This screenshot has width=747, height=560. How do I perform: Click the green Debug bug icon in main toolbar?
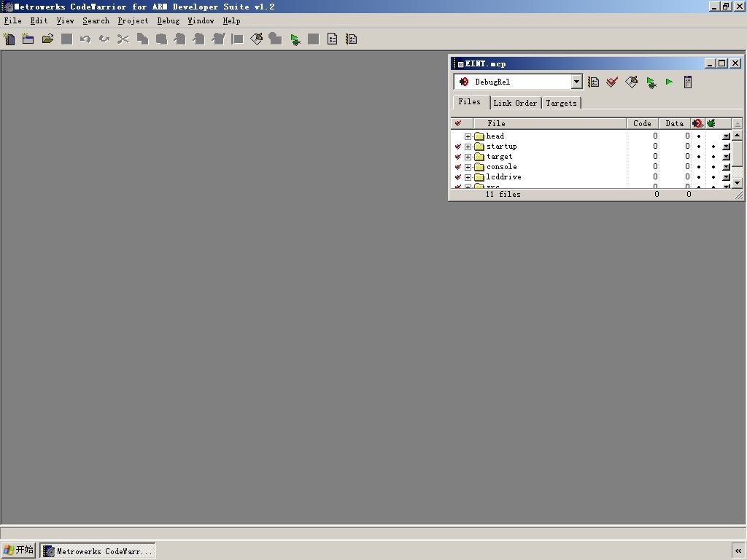pos(295,39)
